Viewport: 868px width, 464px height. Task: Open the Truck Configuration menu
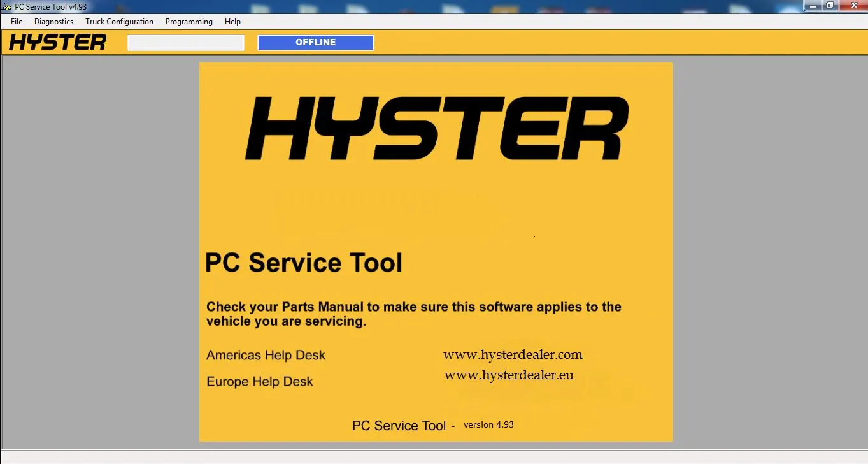click(119, 22)
